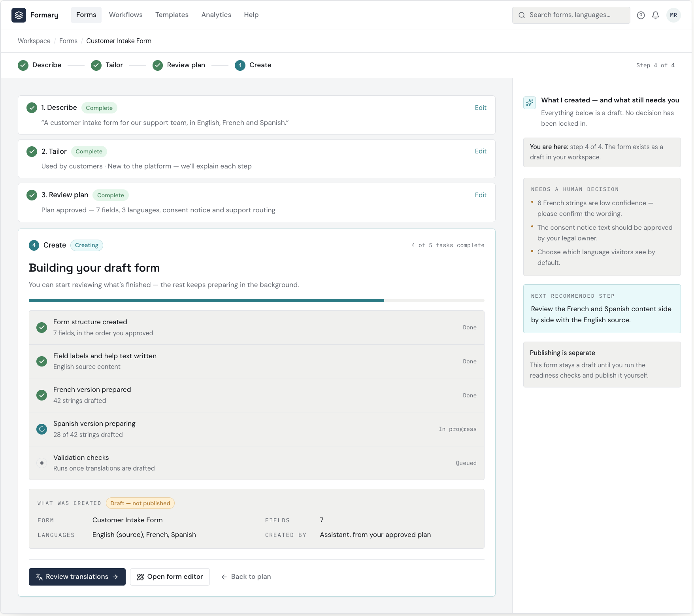Click the Review plan step checkmark in stepper
This screenshot has width=694, height=616.
point(158,65)
